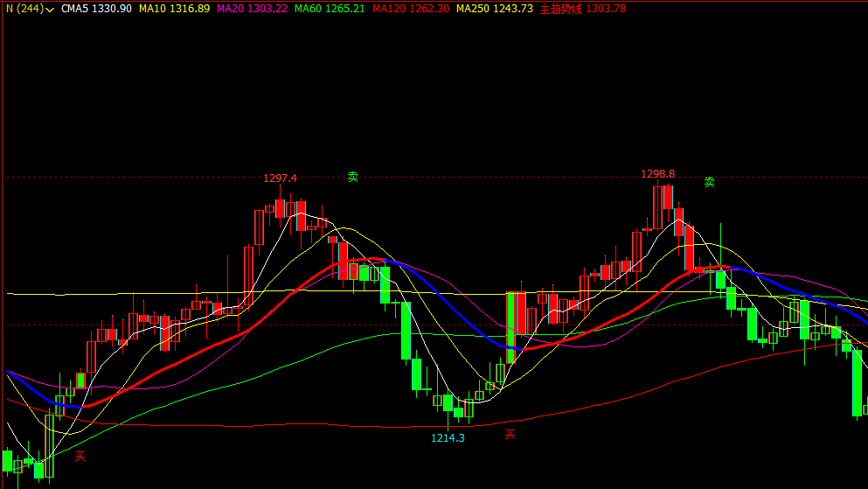
Task: Click the MA250 1243.73 legend label
Action: tap(495, 9)
